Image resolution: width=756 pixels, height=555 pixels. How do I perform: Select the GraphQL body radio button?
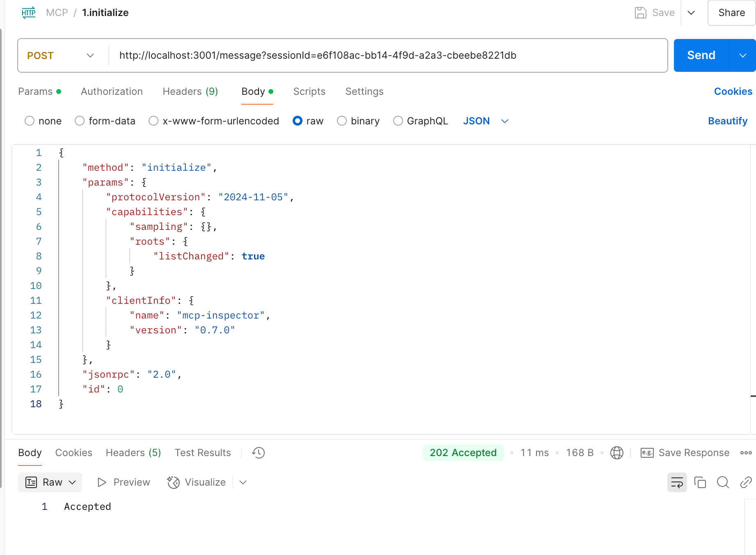(x=398, y=121)
